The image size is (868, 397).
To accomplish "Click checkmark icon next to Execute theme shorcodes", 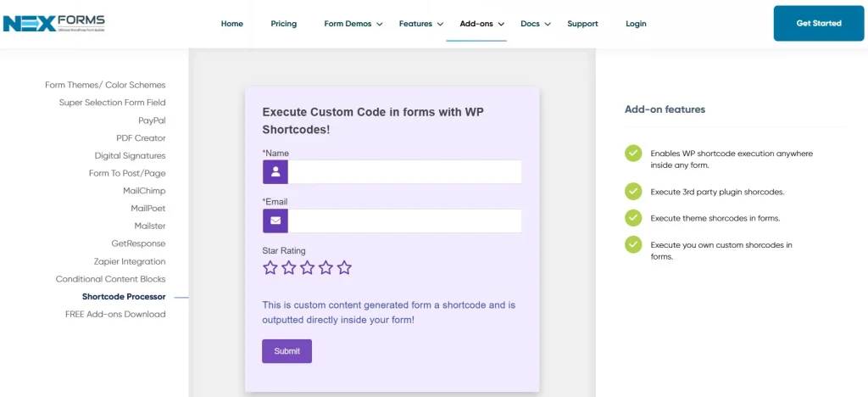I will 633,218.
